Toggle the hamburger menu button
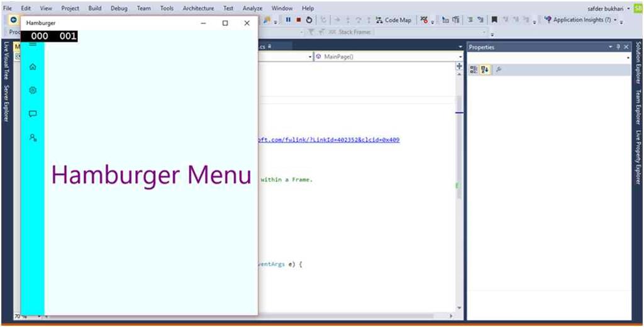Viewport: 644px width, 327px height. (33, 44)
